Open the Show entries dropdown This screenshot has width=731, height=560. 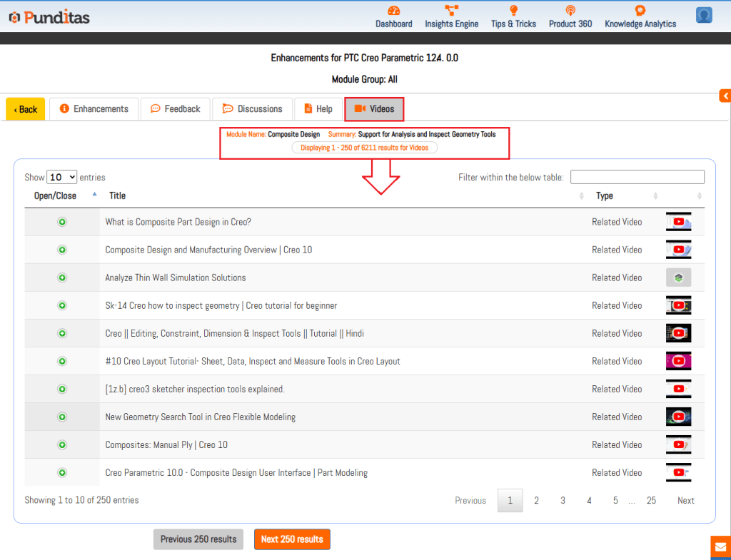[x=61, y=177]
